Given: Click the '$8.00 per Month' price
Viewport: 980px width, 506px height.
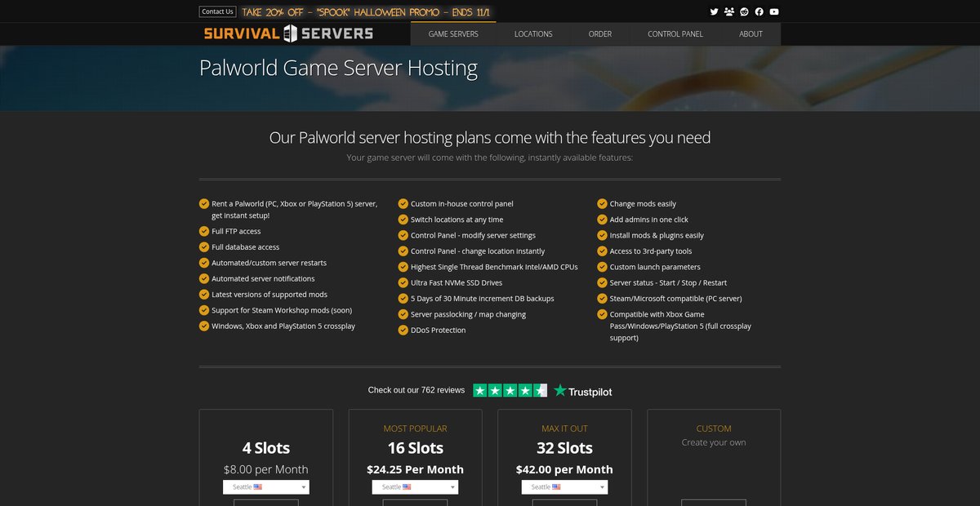Looking at the screenshot, I should coord(266,469).
